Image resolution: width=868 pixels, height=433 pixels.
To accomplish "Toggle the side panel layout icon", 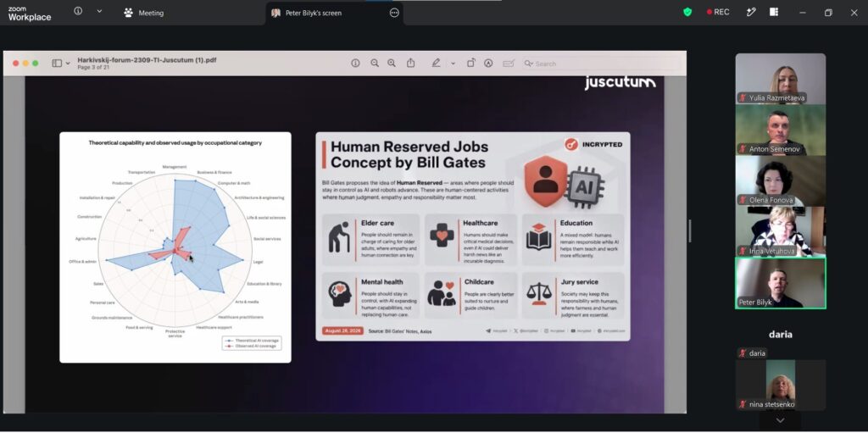I will [x=774, y=12].
